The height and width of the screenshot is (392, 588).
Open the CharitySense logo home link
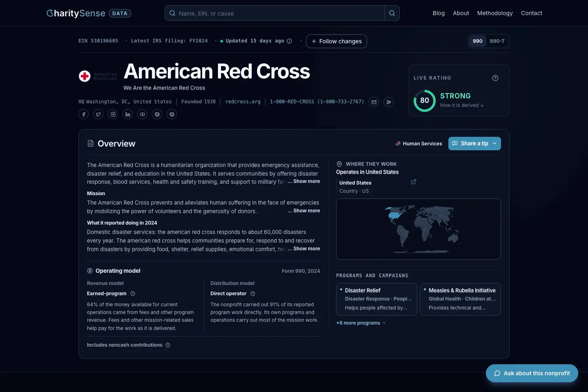76,13
